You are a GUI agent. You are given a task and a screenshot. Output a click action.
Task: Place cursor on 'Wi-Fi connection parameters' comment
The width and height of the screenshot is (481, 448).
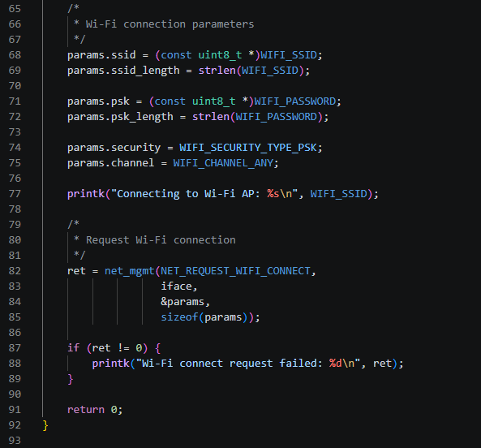tap(170, 24)
